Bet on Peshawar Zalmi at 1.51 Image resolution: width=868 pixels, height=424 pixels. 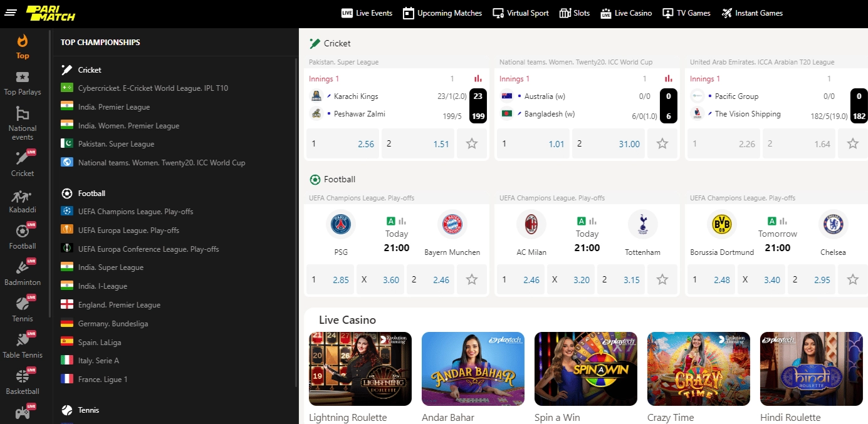418,143
